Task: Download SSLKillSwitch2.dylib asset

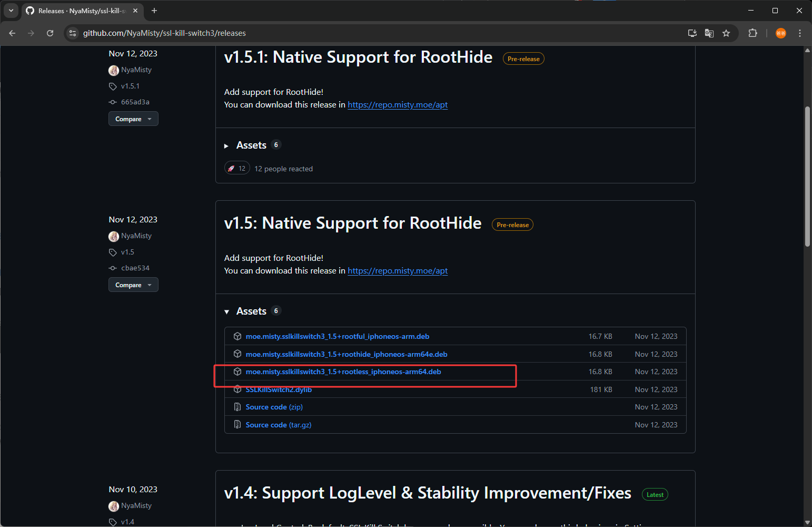Action: click(279, 389)
